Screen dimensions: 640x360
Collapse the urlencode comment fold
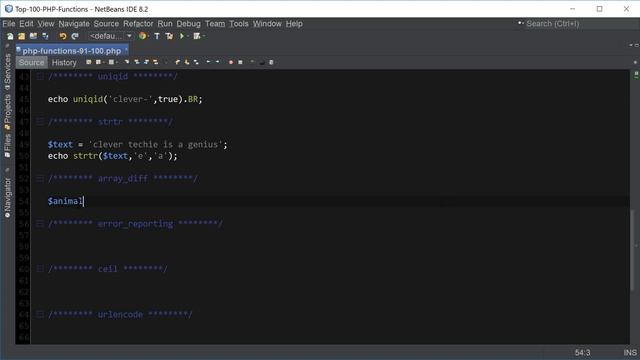coord(40,314)
